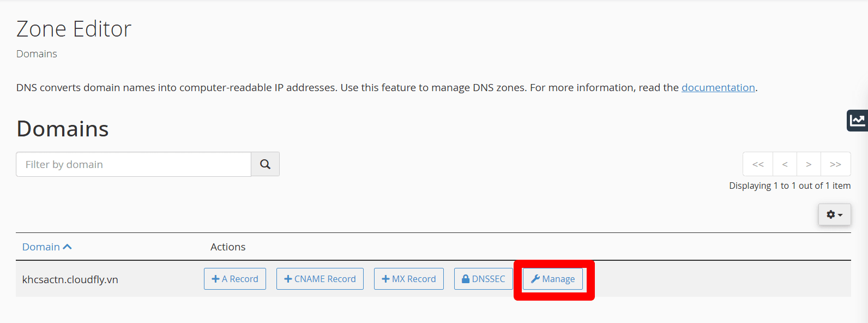Click the lock icon on the DNSSEC button
The height and width of the screenshot is (323, 868).
coord(466,279)
